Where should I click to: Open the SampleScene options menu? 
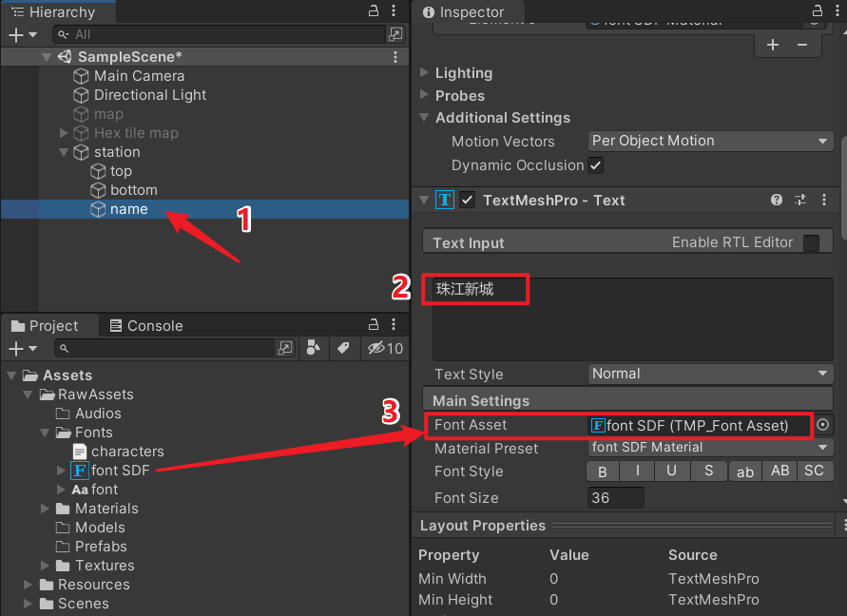pyautogui.click(x=395, y=57)
